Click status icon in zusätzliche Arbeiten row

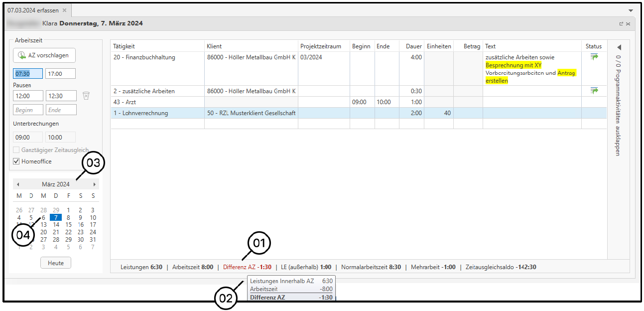tap(594, 91)
